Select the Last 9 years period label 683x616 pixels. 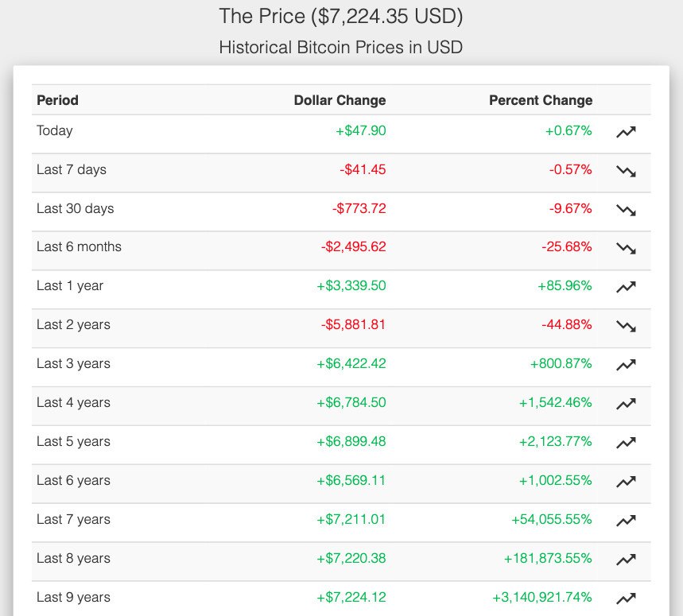(74, 597)
